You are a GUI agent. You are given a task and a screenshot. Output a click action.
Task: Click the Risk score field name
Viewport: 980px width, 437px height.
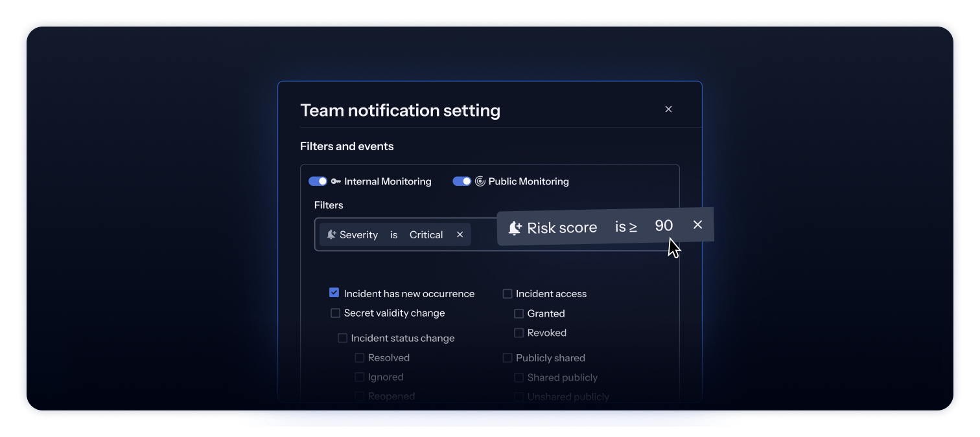point(562,228)
